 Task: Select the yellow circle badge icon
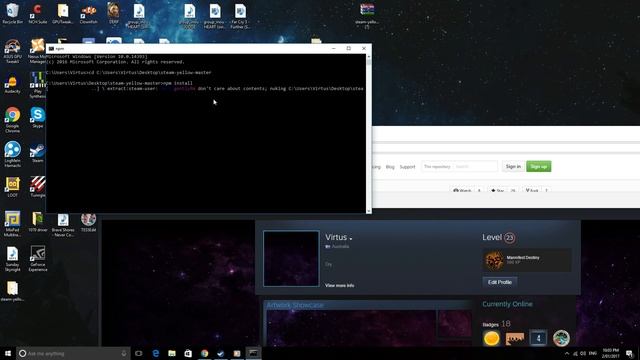[x=491, y=338]
